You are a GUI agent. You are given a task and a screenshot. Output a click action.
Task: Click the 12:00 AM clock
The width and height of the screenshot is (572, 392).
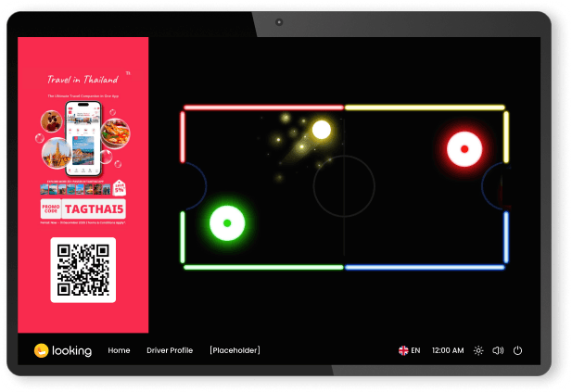(448, 350)
